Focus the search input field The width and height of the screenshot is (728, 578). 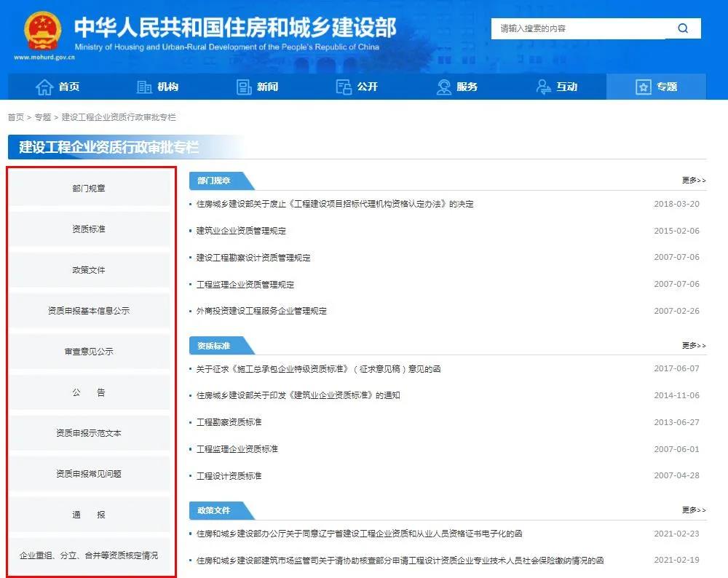[x=579, y=28]
